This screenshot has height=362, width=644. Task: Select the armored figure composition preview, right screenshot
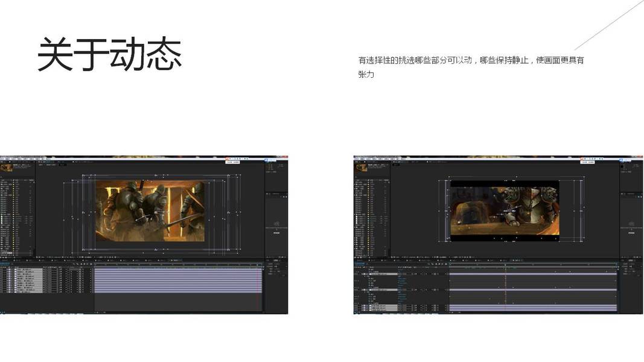(505, 211)
